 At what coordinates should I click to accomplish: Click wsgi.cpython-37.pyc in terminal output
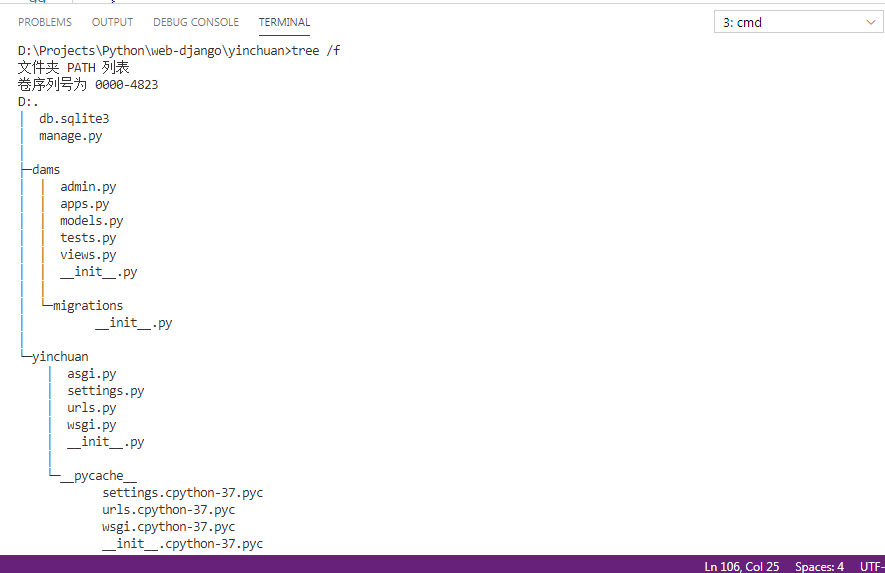tap(168, 527)
